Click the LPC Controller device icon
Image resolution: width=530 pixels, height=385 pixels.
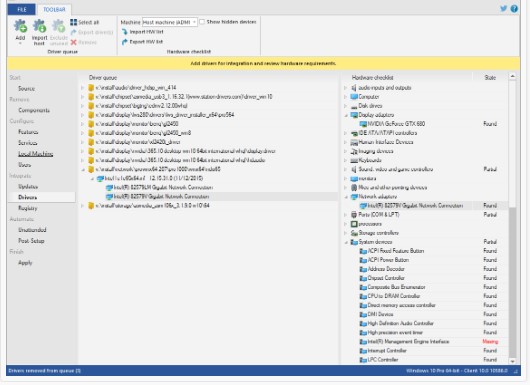(x=363, y=360)
